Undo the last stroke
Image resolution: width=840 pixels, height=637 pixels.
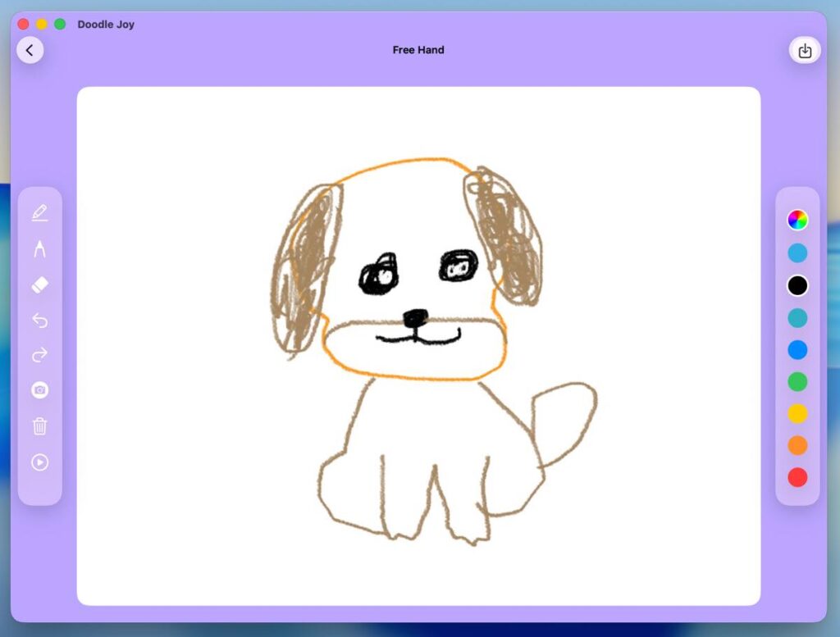pos(39,320)
